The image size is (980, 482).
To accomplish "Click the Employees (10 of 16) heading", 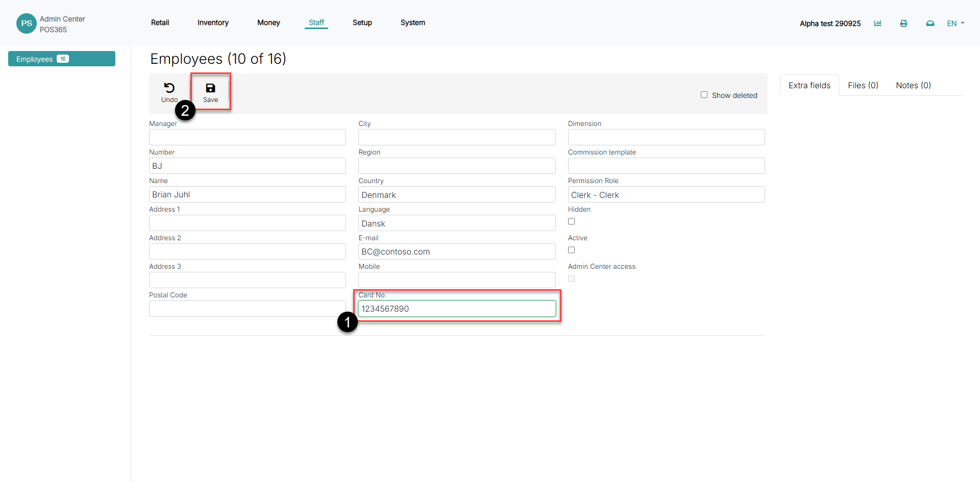I will pyautogui.click(x=218, y=59).
